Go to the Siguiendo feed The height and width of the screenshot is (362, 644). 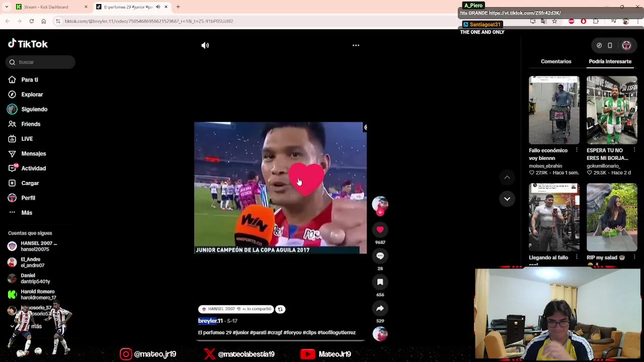(28, 109)
